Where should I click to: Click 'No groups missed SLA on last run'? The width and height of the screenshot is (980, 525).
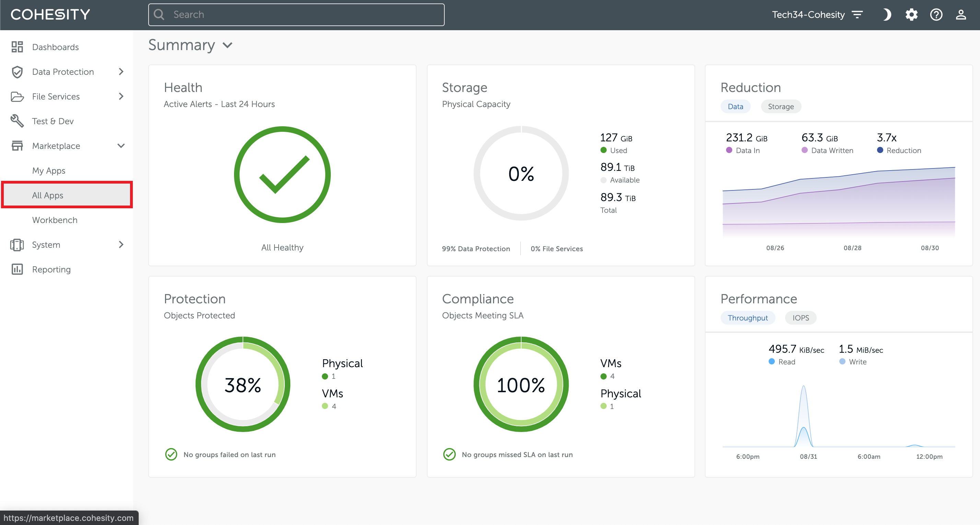[517, 454]
